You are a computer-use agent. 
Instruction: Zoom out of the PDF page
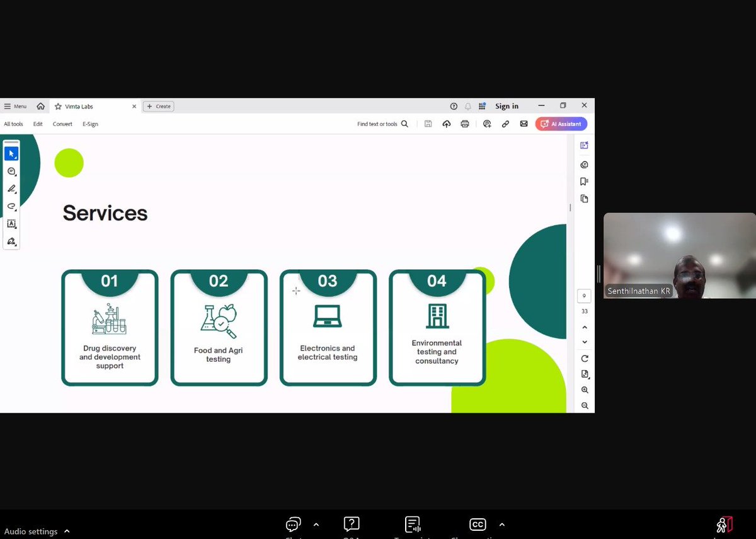[585, 406]
